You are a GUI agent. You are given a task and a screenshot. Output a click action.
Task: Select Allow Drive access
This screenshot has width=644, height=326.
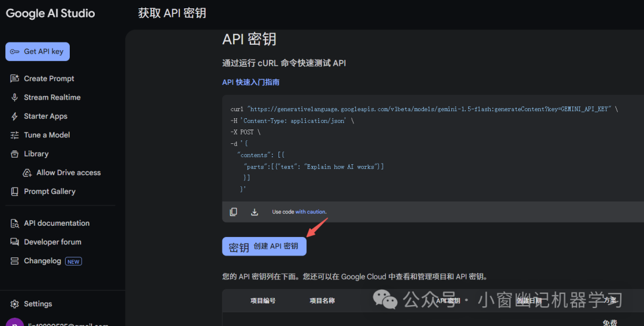coord(69,173)
